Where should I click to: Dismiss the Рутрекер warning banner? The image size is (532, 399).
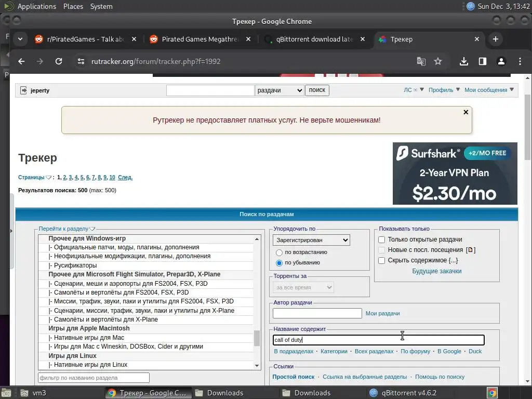466,112
